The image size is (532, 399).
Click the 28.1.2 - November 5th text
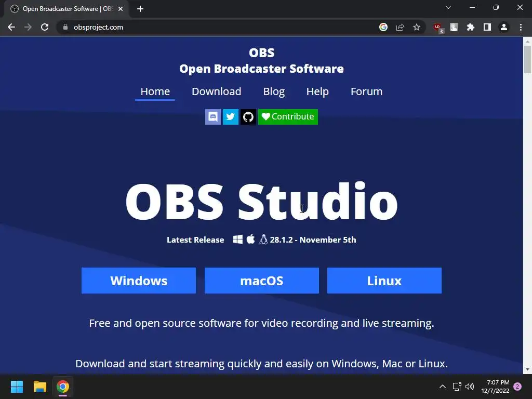coord(313,240)
